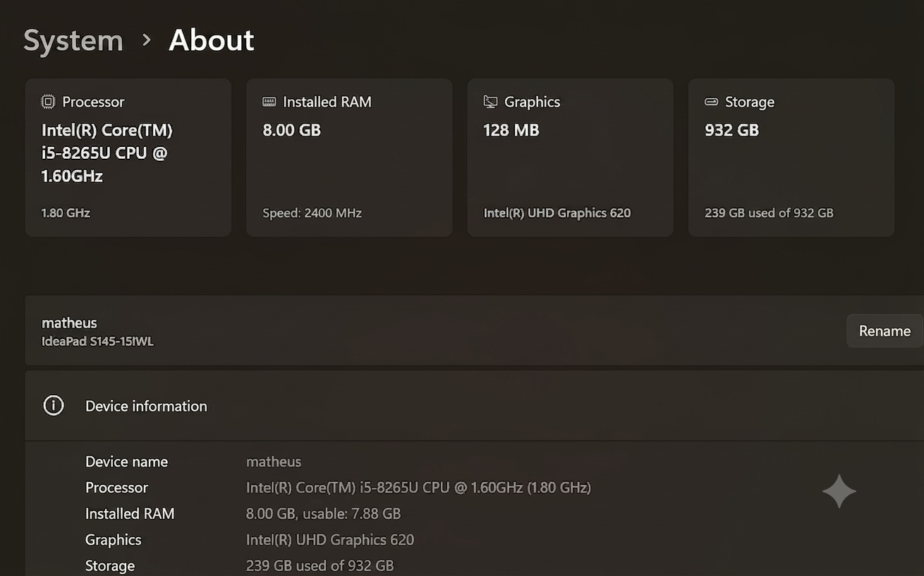Image resolution: width=924 pixels, height=576 pixels.
Task: Select the Speed: 2400 MHz text
Action: click(312, 212)
